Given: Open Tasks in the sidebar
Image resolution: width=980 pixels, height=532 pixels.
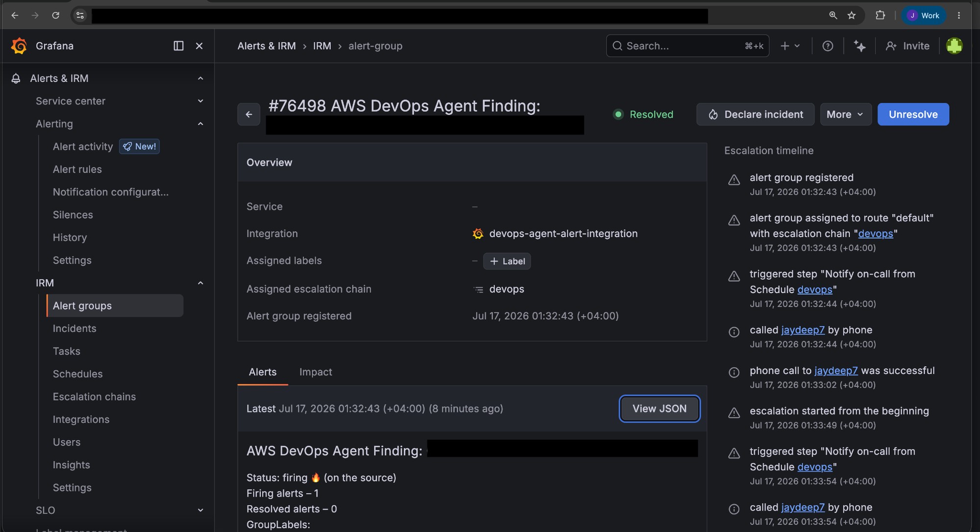Looking at the screenshot, I should coord(67,351).
